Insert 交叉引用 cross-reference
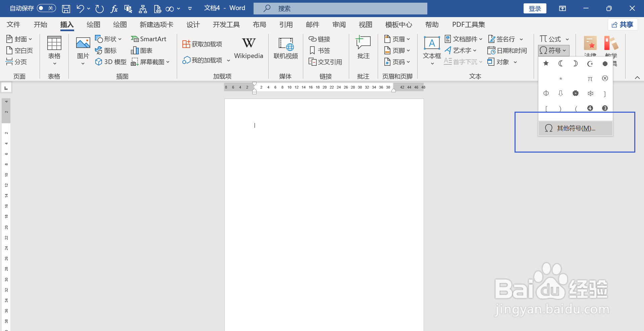 [x=325, y=62]
